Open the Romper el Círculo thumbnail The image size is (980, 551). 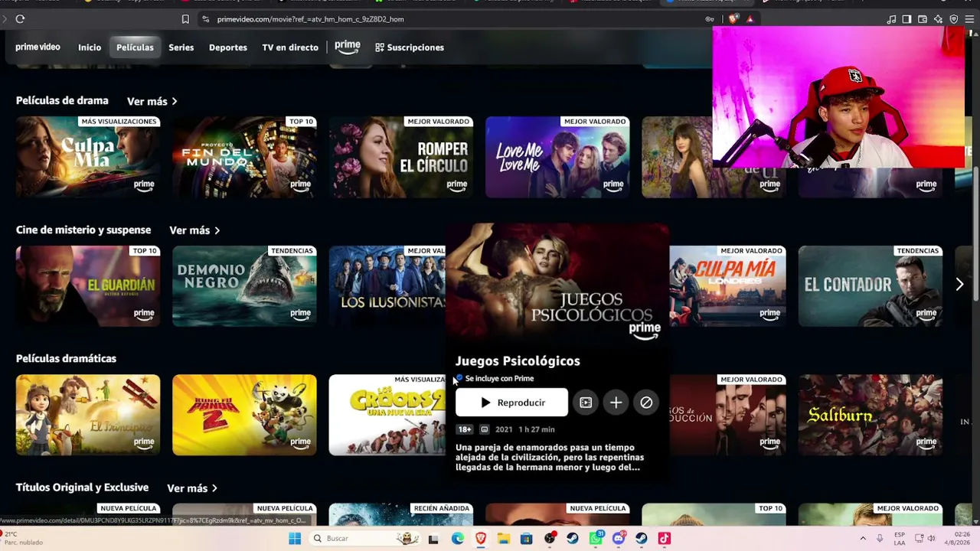401,157
